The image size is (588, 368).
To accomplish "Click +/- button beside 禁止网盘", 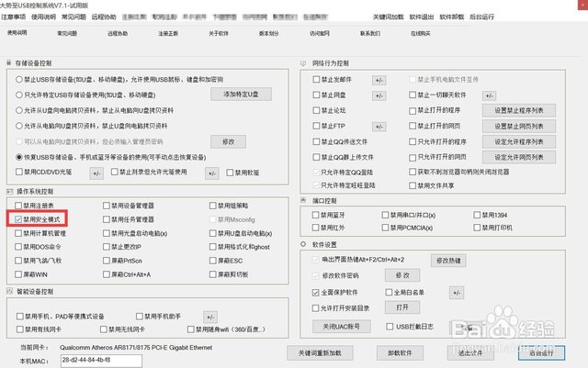I will point(379,96).
